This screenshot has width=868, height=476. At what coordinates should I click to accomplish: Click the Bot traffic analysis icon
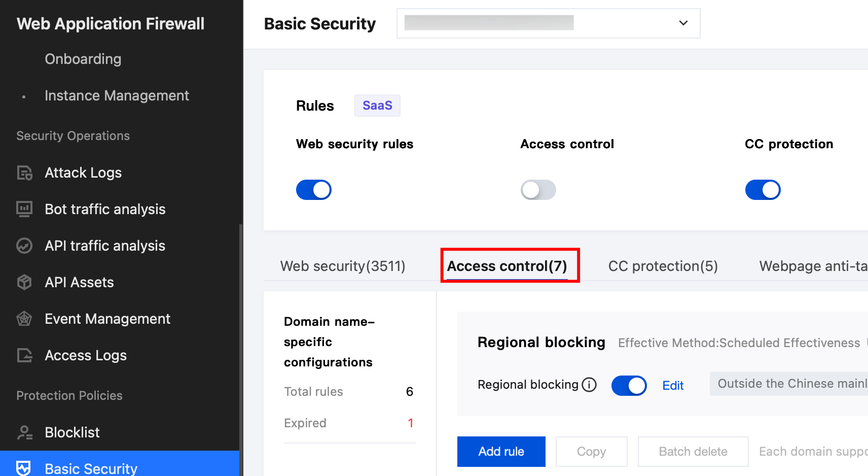click(x=24, y=209)
